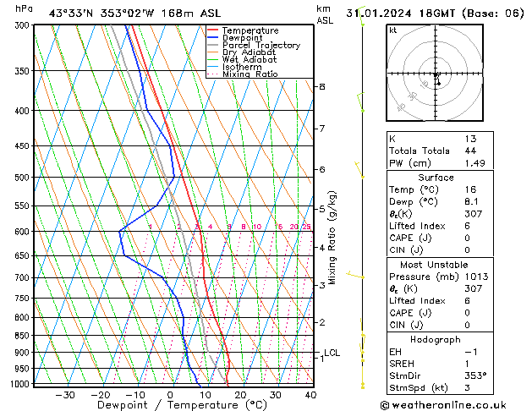Click the '-30' temperature axis tick label

coord(65,395)
